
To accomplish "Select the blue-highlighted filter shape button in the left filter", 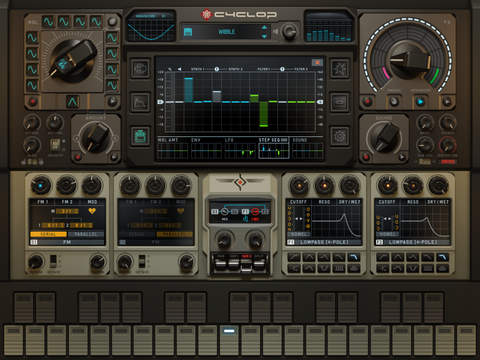I will click(x=354, y=257).
